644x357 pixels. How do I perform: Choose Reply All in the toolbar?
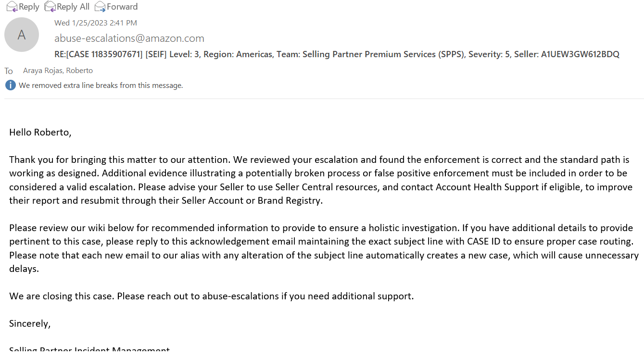tap(73, 7)
